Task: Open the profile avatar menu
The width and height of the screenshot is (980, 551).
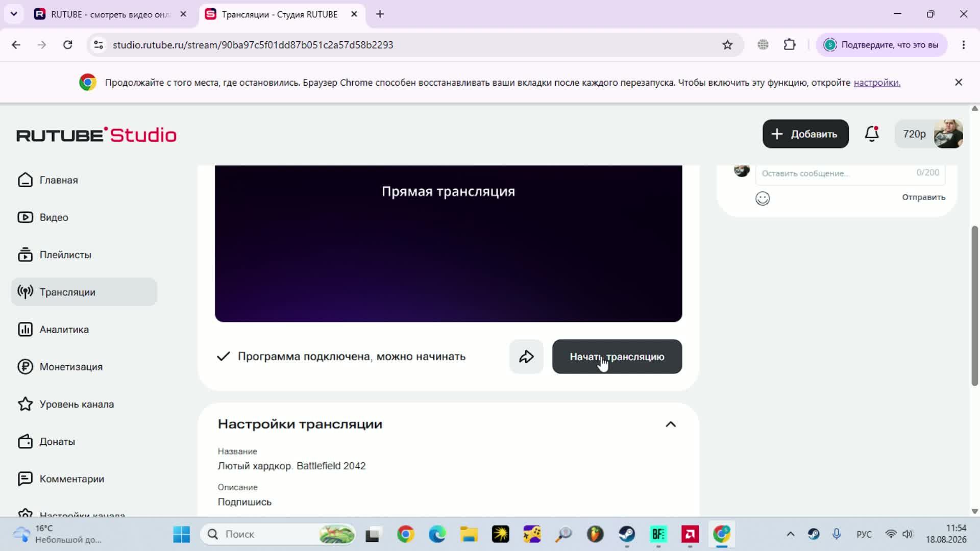Action: coord(948,134)
